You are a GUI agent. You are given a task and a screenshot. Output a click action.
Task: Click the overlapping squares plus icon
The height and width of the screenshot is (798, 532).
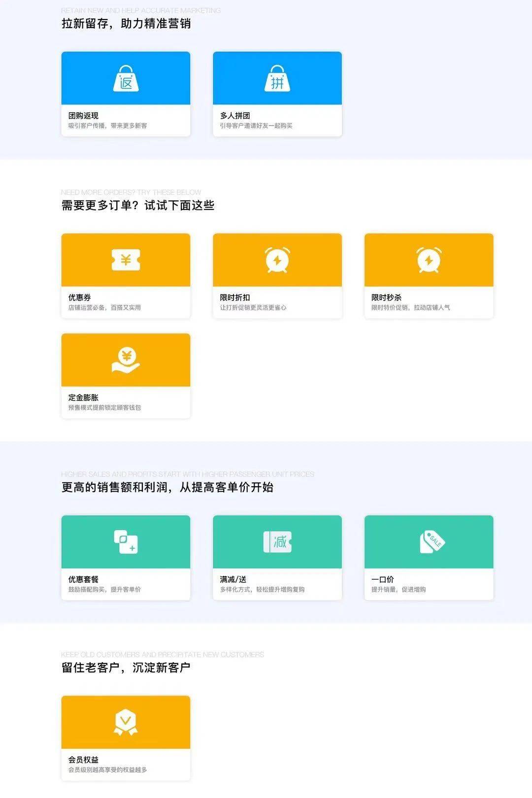tap(126, 542)
